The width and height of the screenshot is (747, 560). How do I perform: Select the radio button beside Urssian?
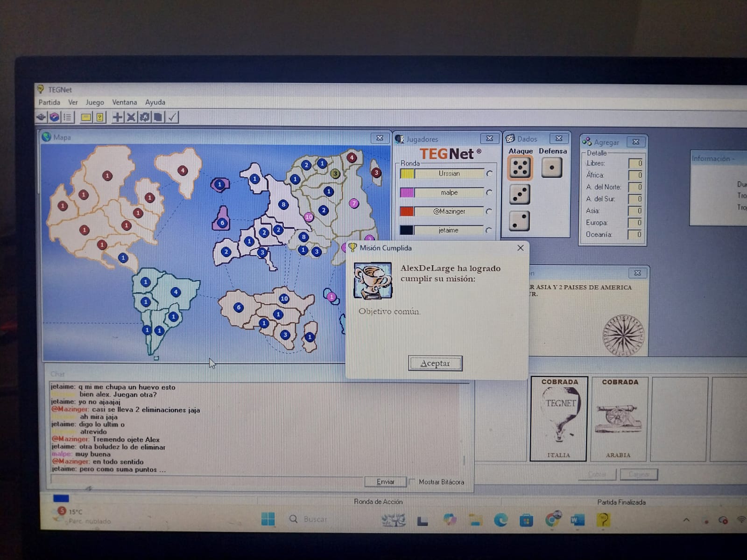[489, 174]
